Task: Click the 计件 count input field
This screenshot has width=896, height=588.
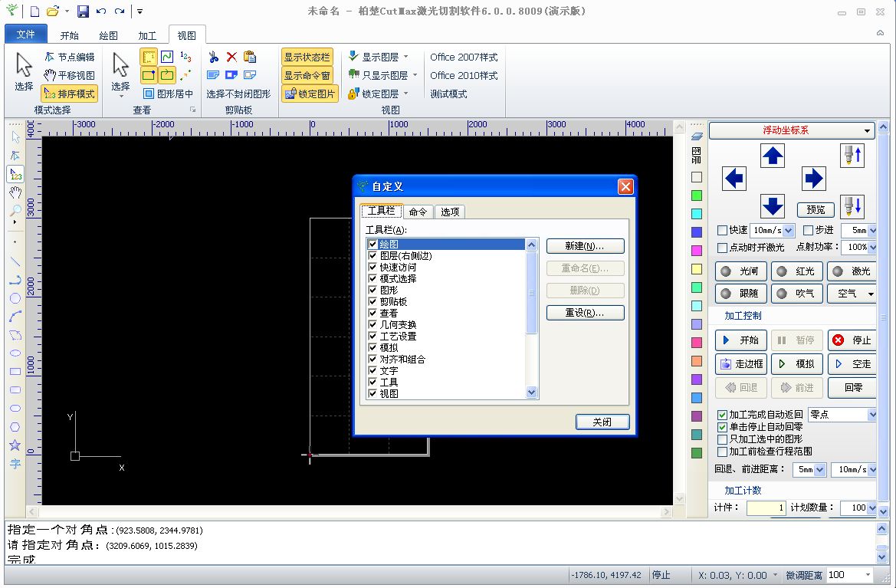Action: (x=766, y=507)
